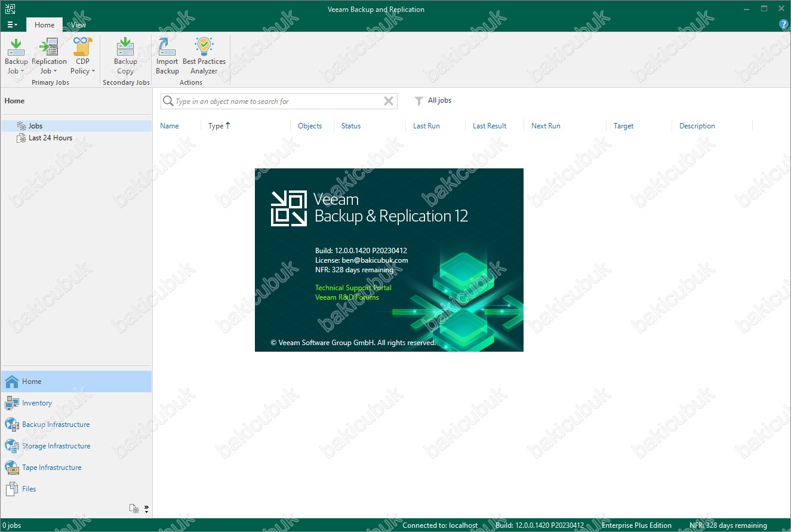The width and height of the screenshot is (791, 532).
Task: Open the Replication Job ribbon button
Action: 49,56
